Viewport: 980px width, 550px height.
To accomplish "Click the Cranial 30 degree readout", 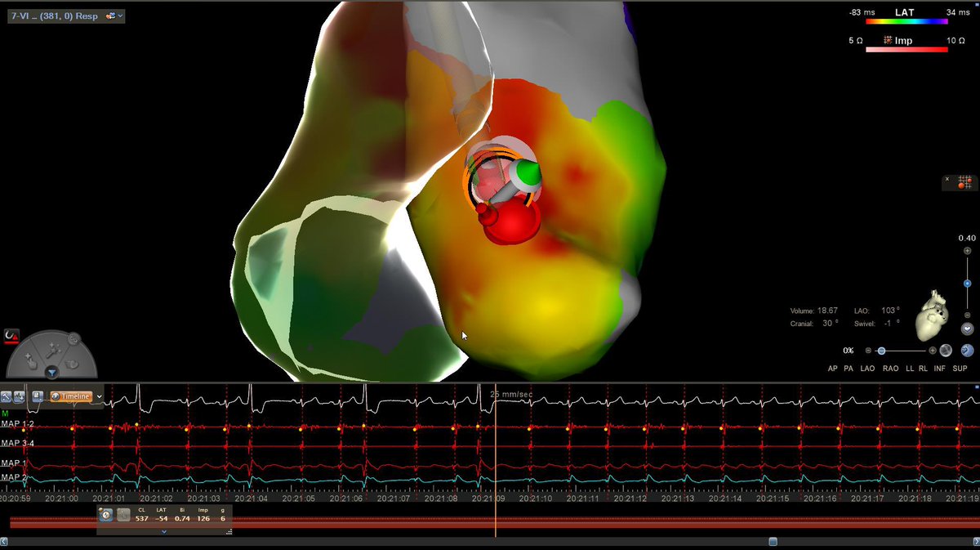I will pyautogui.click(x=814, y=324).
